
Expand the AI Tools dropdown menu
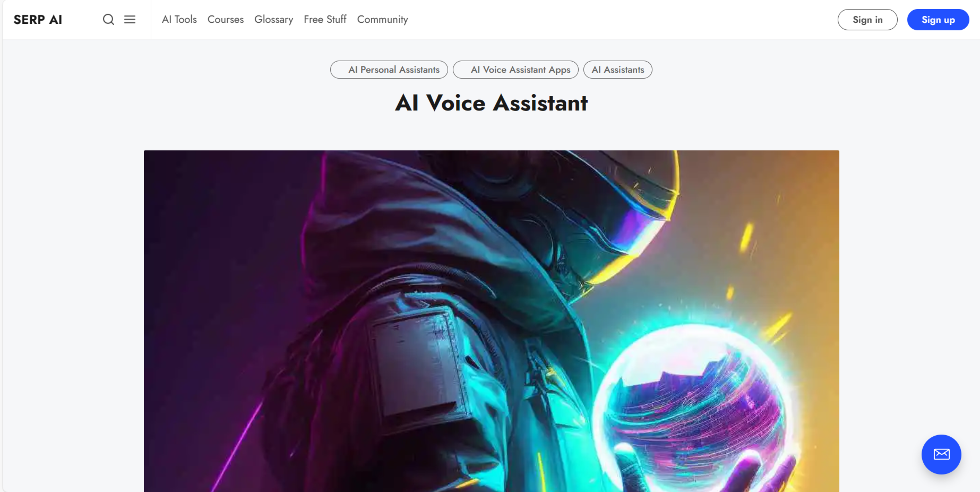coord(179,19)
